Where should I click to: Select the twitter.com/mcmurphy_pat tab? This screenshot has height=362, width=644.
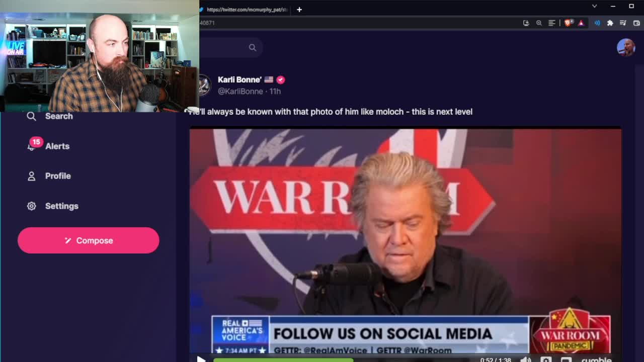245,10
